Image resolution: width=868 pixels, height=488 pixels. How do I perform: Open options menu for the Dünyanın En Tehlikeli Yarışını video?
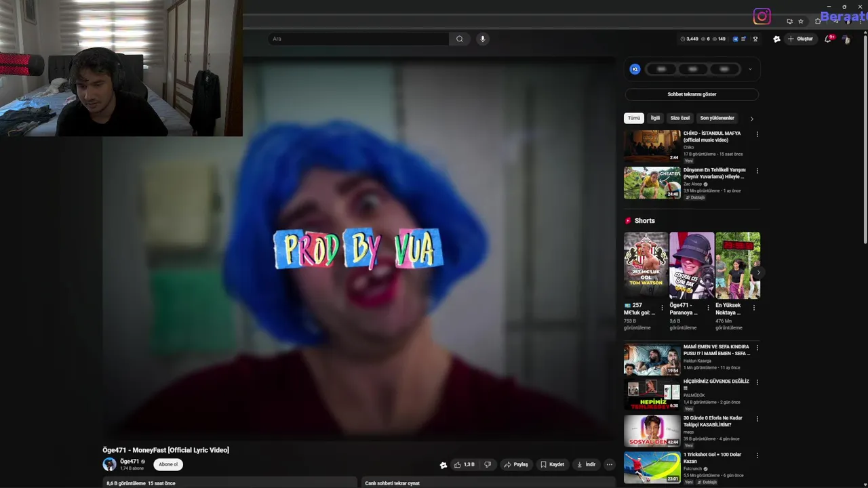[x=757, y=171]
